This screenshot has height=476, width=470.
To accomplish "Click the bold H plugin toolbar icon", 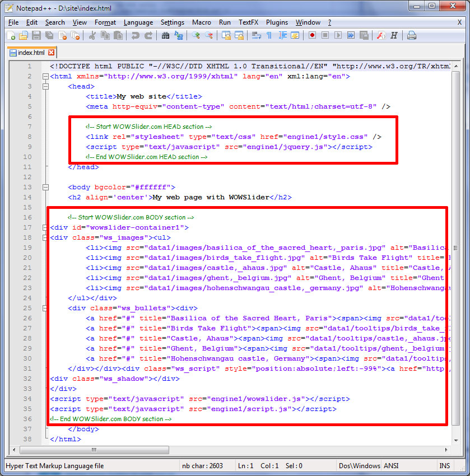I will (x=394, y=35).
